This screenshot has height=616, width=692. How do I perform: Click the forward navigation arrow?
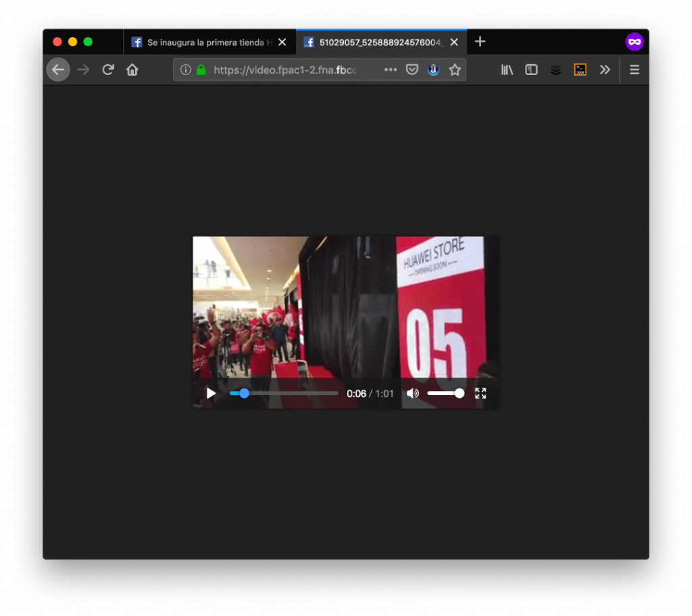coord(83,70)
